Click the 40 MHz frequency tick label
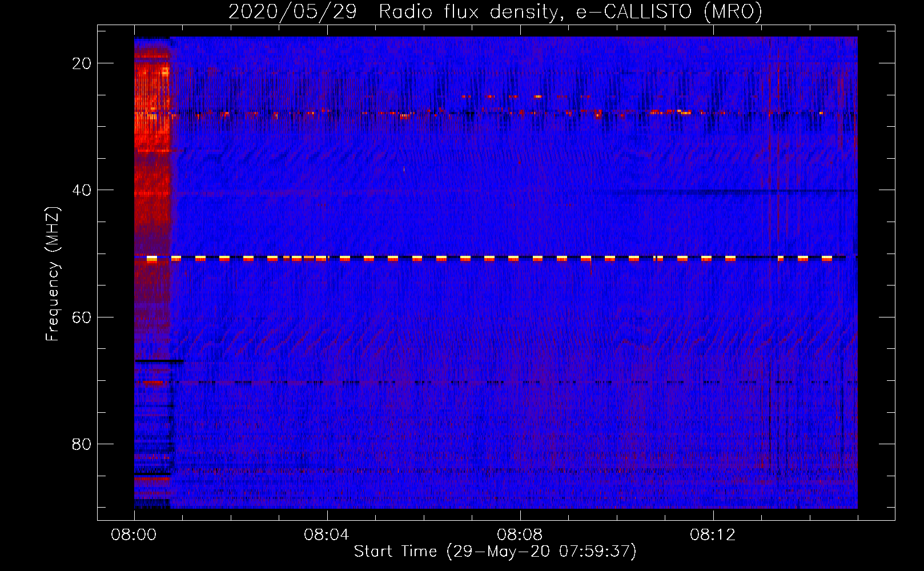This screenshot has height=571, width=924. tap(82, 190)
